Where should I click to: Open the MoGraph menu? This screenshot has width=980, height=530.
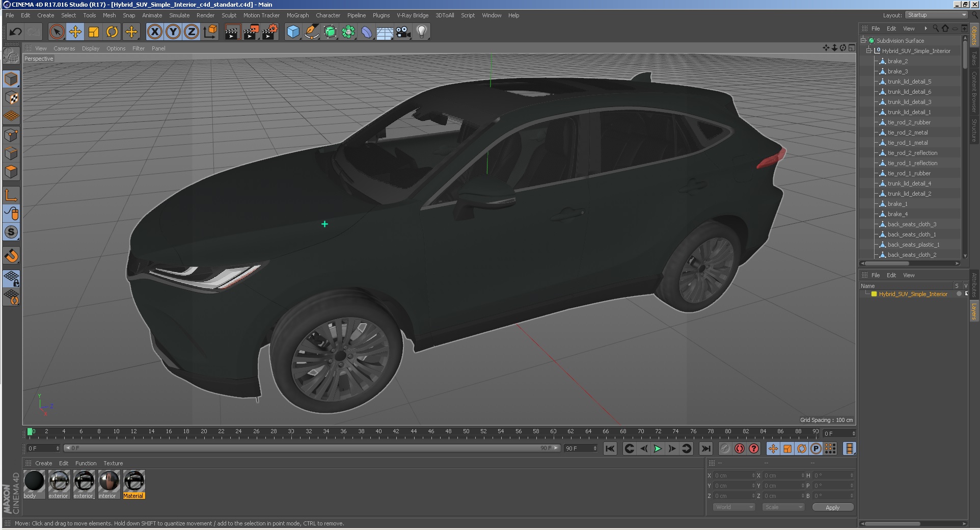tap(297, 15)
